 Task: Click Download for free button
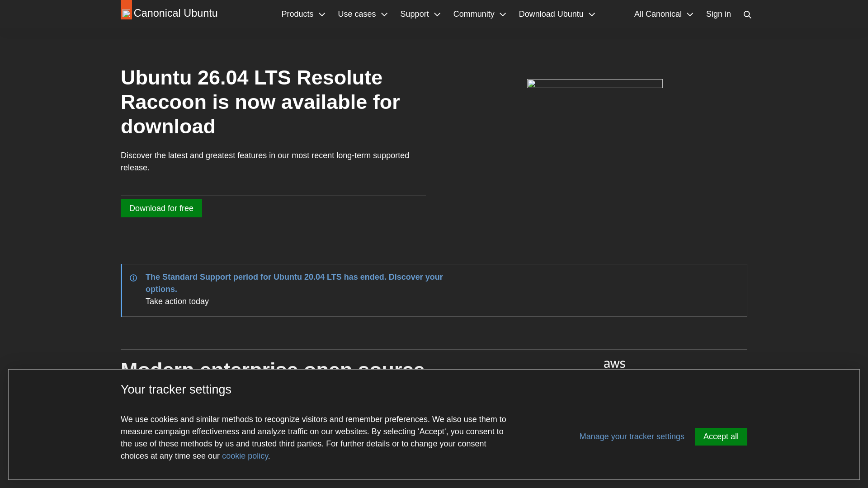point(161,208)
